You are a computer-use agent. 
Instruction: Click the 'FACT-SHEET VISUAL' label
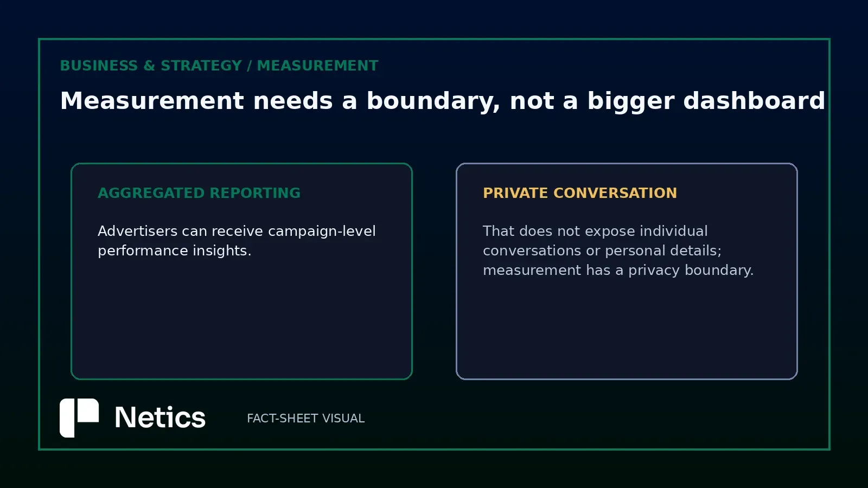coord(306,419)
